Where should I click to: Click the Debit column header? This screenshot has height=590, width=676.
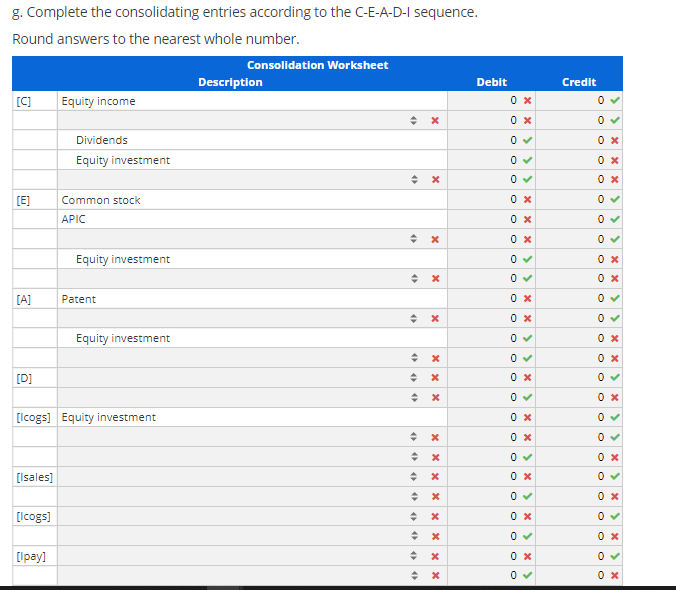tap(491, 82)
